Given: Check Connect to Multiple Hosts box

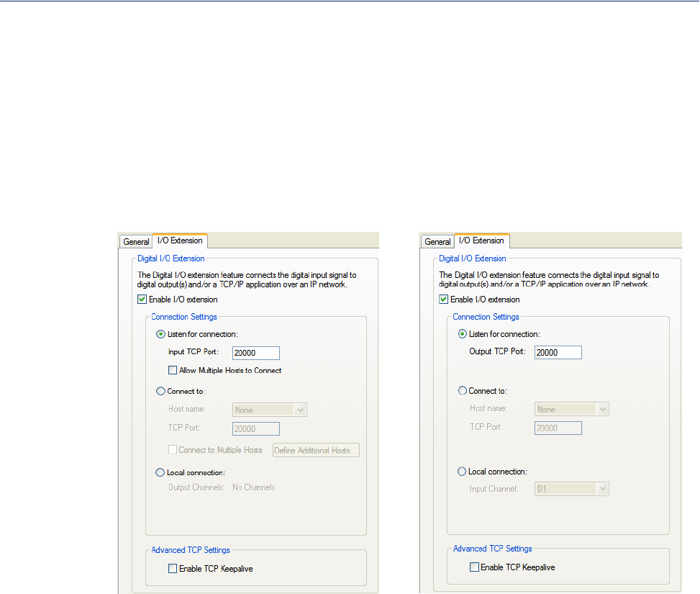Looking at the screenshot, I should click(x=173, y=449).
